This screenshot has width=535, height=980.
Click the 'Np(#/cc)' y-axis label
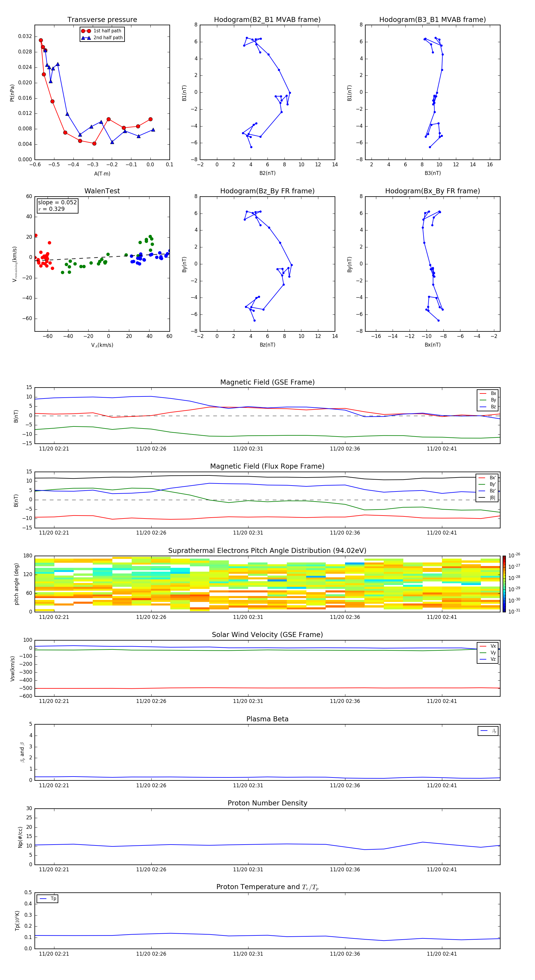[x=20, y=837]
